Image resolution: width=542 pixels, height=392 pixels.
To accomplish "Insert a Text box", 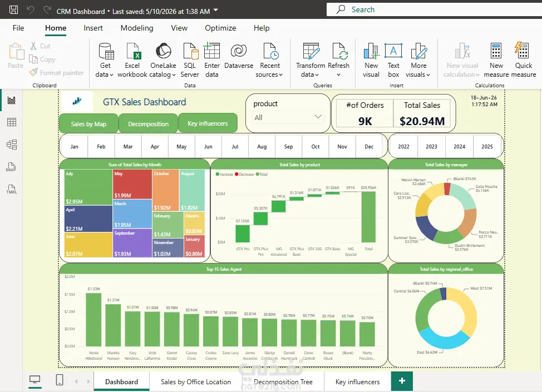I will (393, 60).
